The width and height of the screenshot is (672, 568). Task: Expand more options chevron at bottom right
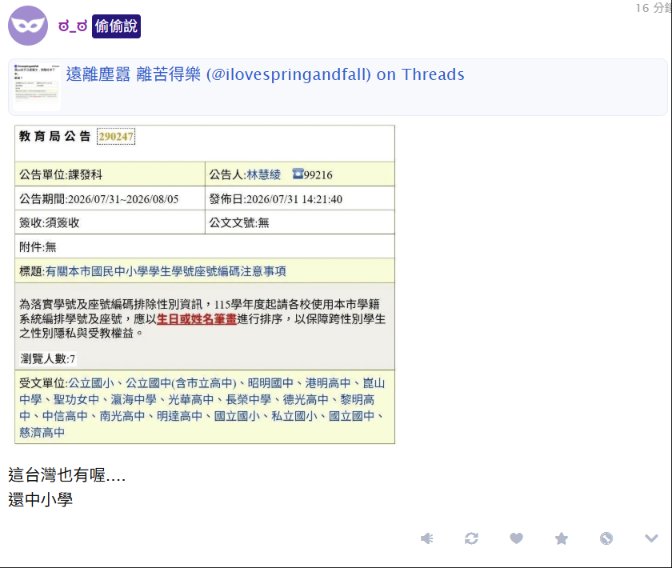(651, 538)
